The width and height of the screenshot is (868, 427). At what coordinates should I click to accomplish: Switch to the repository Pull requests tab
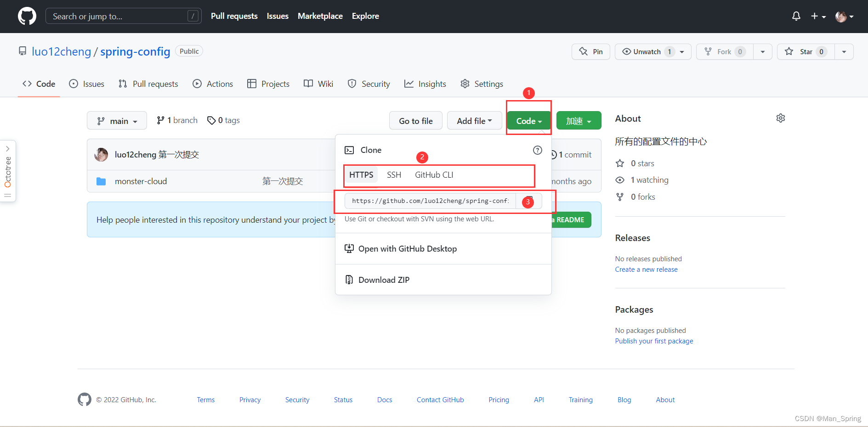tap(148, 84)
